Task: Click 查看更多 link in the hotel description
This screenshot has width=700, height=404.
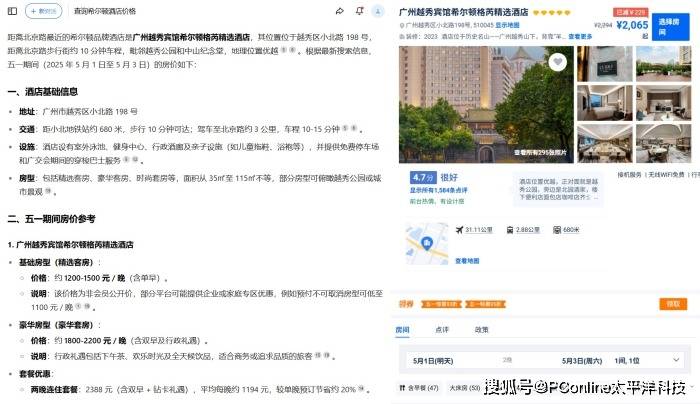Action: pos(580,37)
